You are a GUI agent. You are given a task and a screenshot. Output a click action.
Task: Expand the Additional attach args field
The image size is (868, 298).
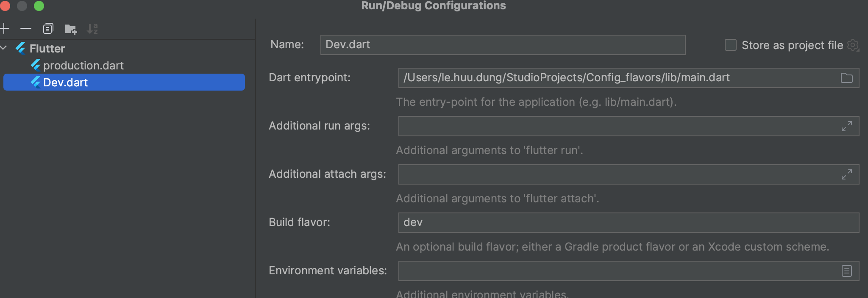[x=846, y=174]
